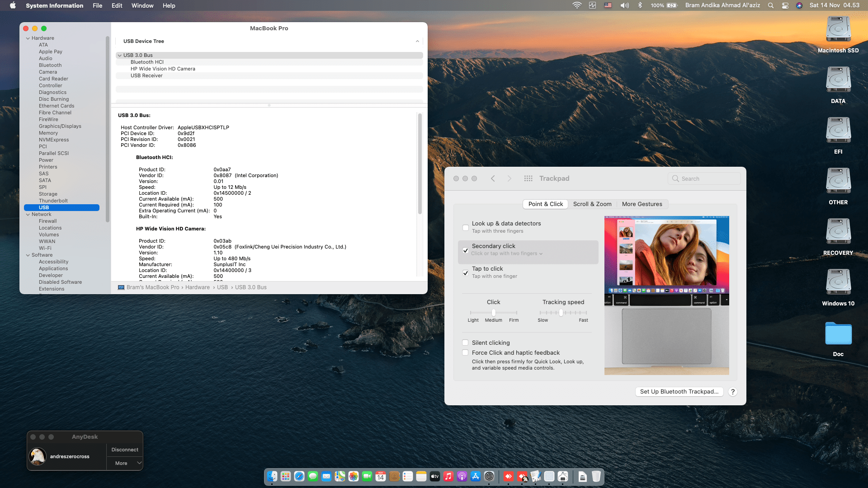Screen dimensions: 868x488
Task: Disable Tap to click checkbox
Action: [x=466, y=272]
